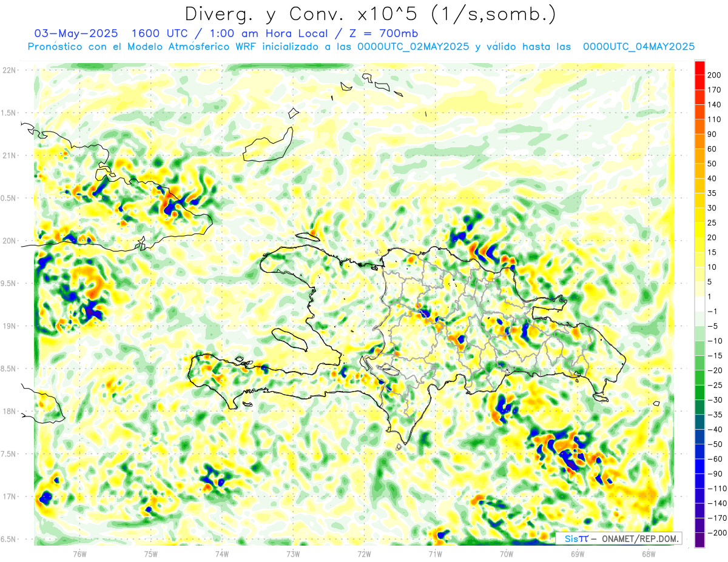Image resolution: width=728 pixels, height=562 pixels.
Task: Click the '-90' colorbar value
Action: pyautogui.click(x=714, y=473)
